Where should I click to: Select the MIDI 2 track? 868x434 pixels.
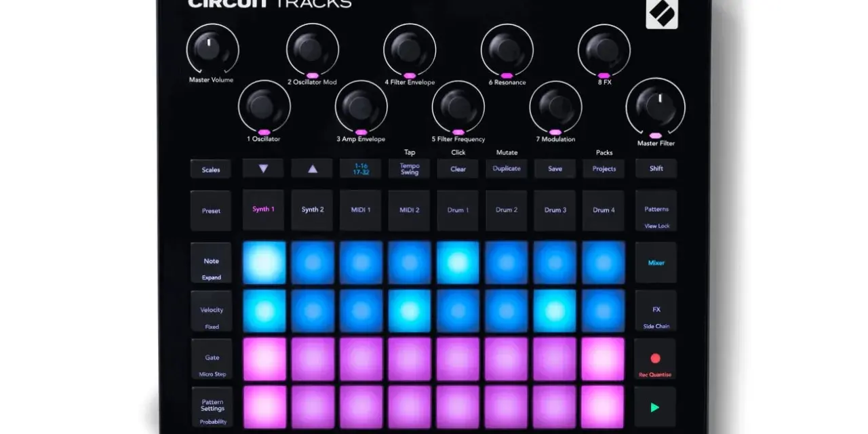coord(410,210)
